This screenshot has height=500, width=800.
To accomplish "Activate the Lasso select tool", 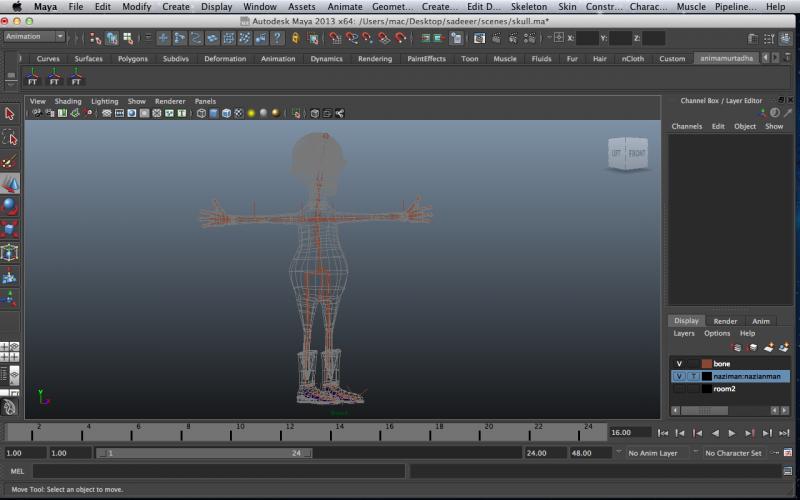I will click(x=10, y=138).
